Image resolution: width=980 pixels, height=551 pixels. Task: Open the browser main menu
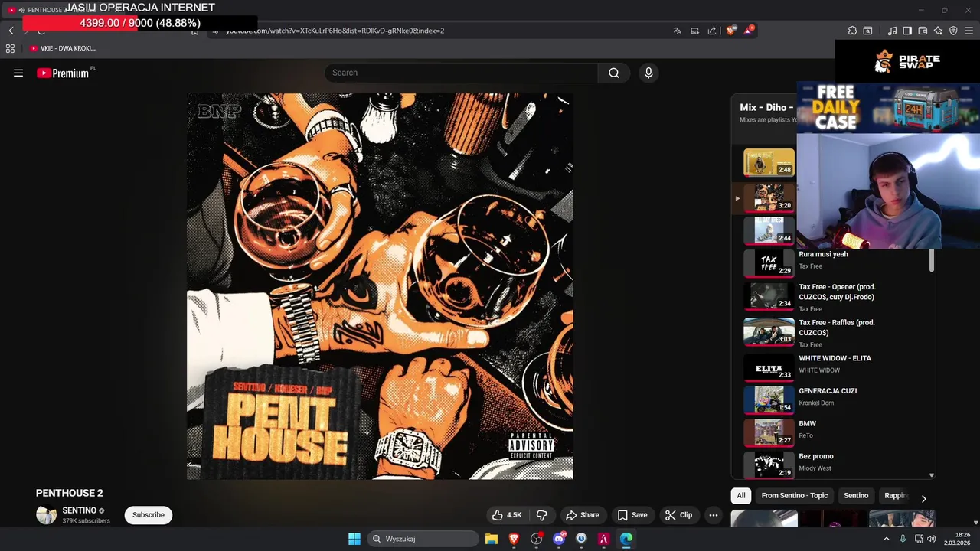969,31
